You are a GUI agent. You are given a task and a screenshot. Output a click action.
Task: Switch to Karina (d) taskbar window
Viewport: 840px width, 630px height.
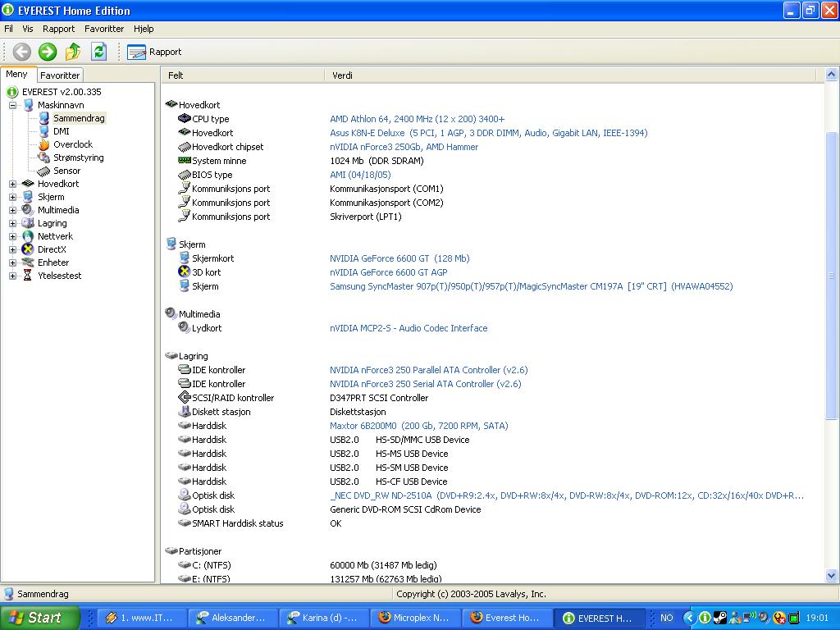[x=323, y=618]
